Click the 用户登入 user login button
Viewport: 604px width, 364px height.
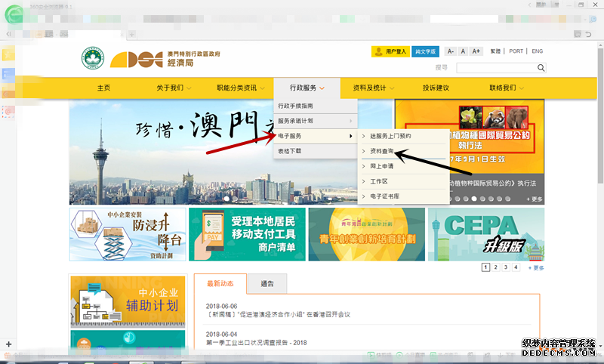click(x=390, y=51)
